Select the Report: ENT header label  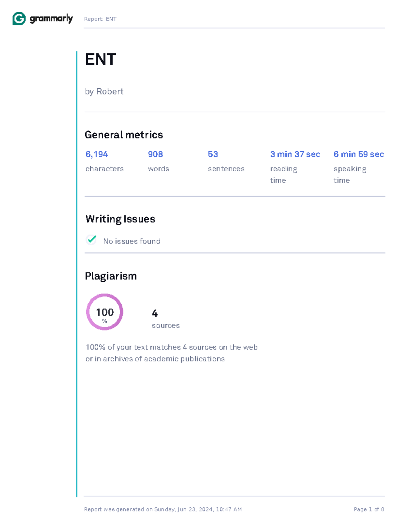coord(100,19)
